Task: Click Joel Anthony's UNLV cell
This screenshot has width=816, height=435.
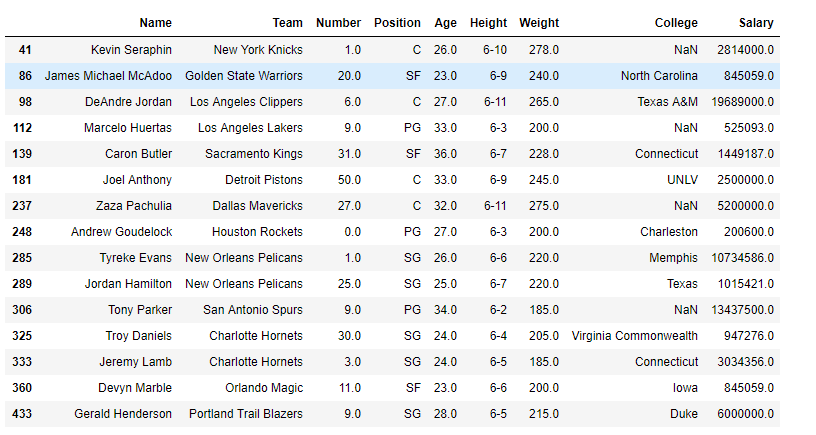Action: coord(682,180)
